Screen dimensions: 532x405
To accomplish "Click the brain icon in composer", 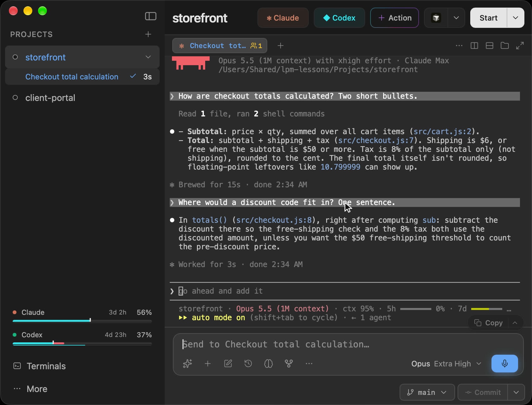I will pyautogui.click(x=269, y=364).
